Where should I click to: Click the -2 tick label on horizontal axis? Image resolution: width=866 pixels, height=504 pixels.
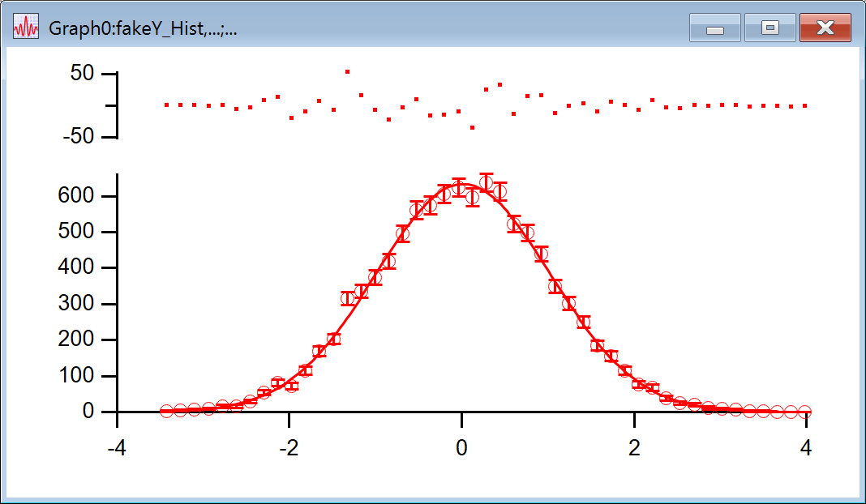[x=289, y=446]
